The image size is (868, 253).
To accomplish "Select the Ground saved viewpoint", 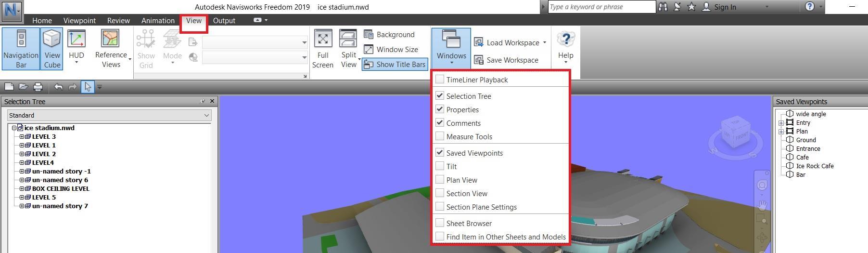I will [806, 140].
